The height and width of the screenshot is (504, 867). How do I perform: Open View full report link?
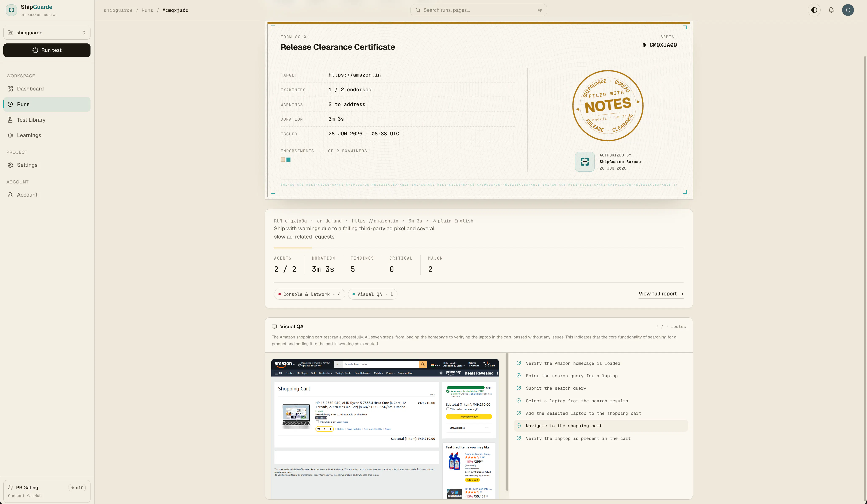pyautogui.click(x=661, y=294)
